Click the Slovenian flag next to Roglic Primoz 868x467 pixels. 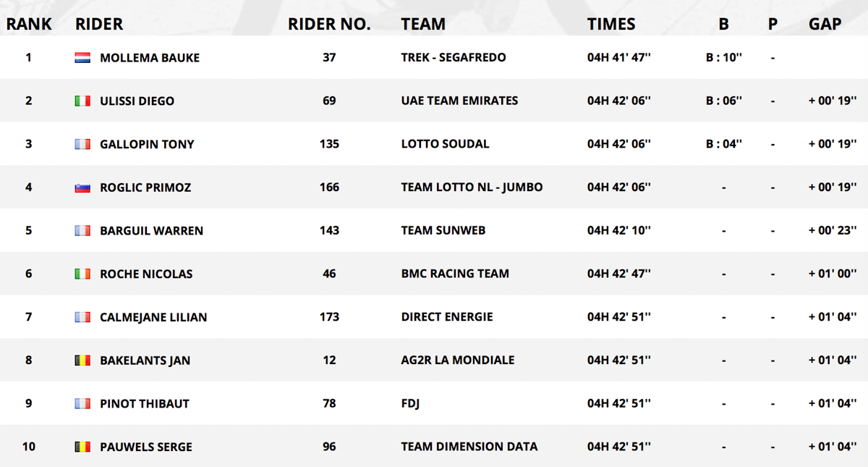click(82, 188)
